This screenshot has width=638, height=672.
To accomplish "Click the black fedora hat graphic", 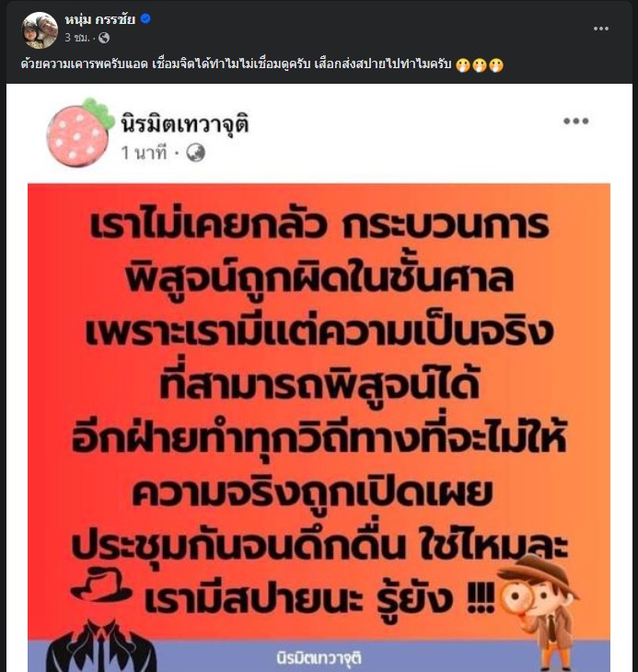I will (x=101, y=585).
